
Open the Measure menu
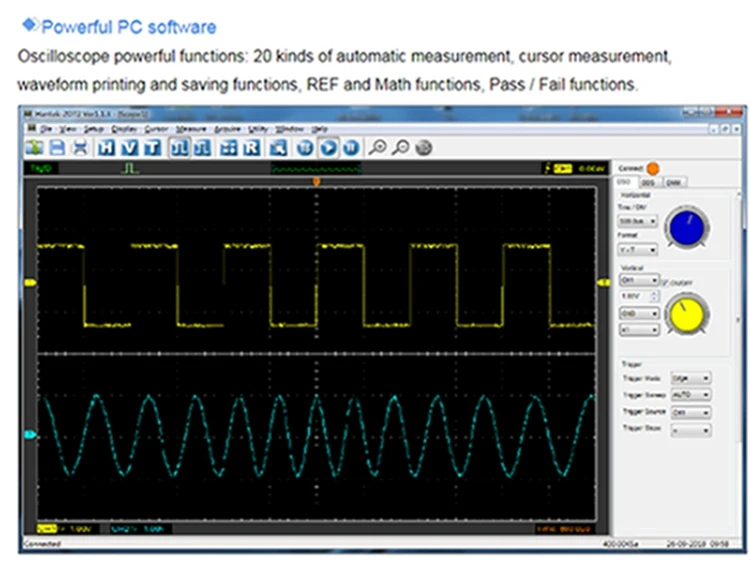tap(190, 129)
